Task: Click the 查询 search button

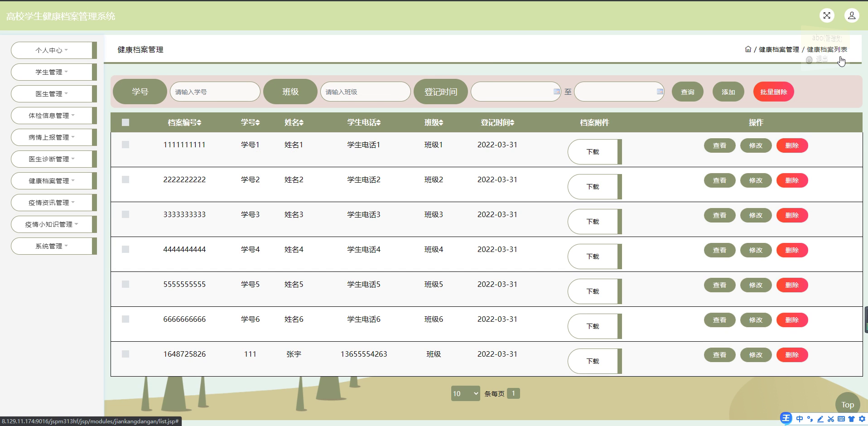Action: [687, 92]
